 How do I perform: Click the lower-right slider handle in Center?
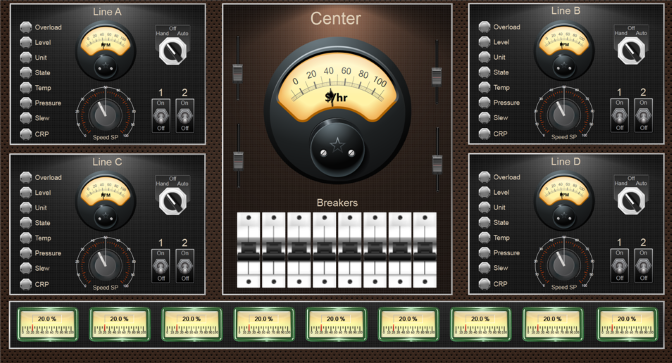[437, 164]
